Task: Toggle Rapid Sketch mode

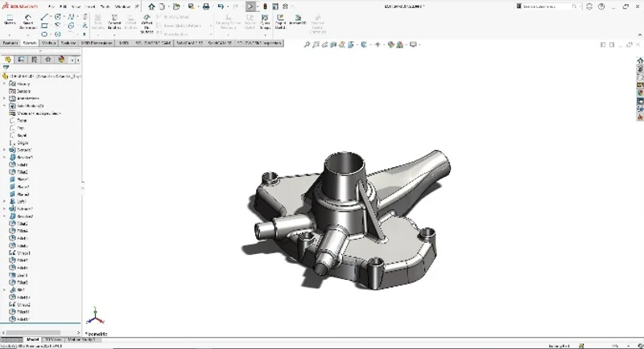Action: (x=280, y=22)
